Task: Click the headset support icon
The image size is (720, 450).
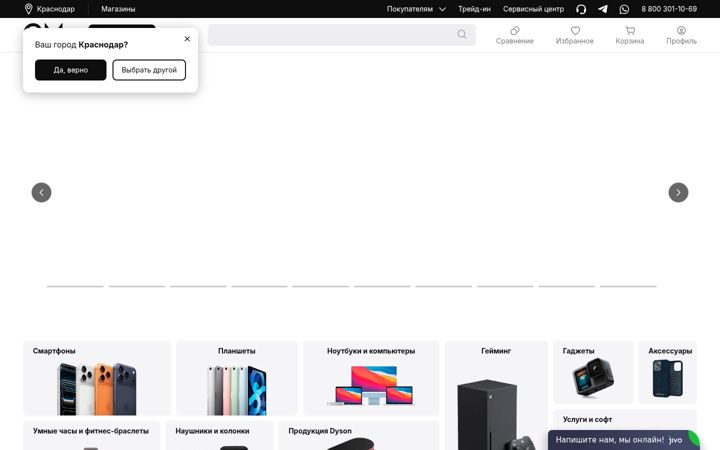Action: 581,9
